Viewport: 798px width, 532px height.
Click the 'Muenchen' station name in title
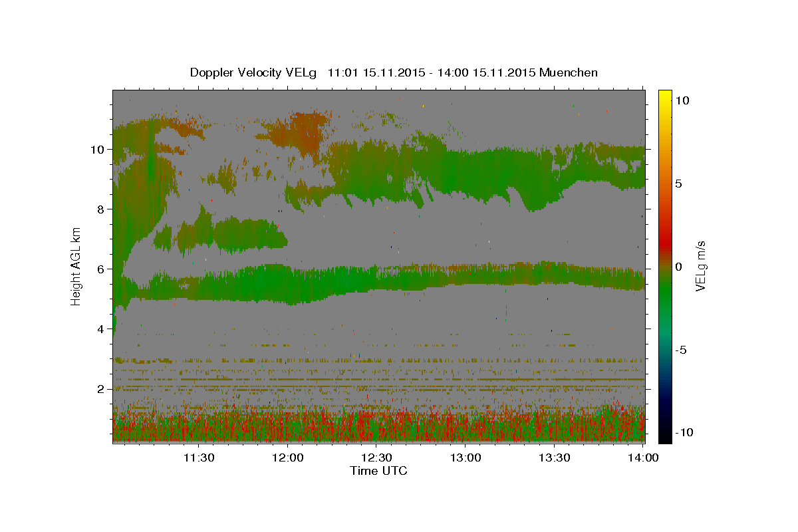coord(569,72)
